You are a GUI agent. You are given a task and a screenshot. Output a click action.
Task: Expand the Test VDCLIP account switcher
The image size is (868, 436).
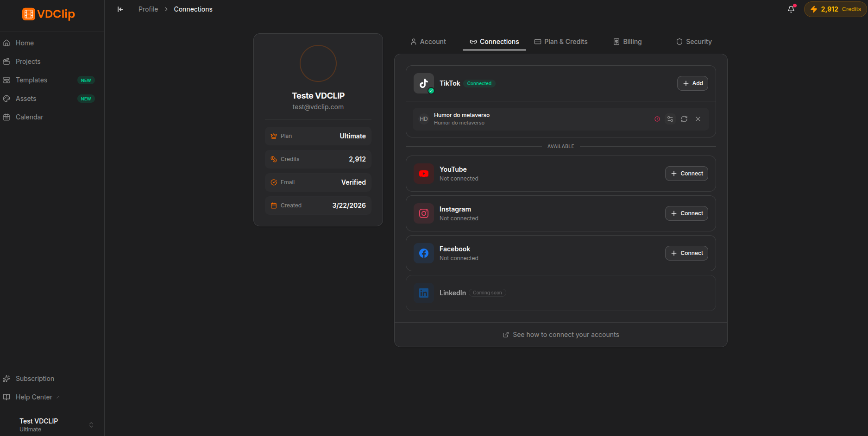point(91,425)
